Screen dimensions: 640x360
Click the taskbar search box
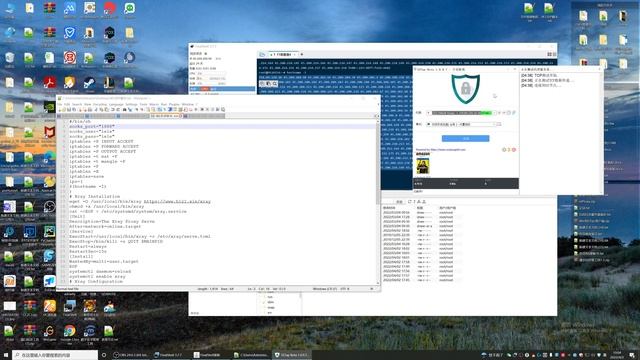55,355
